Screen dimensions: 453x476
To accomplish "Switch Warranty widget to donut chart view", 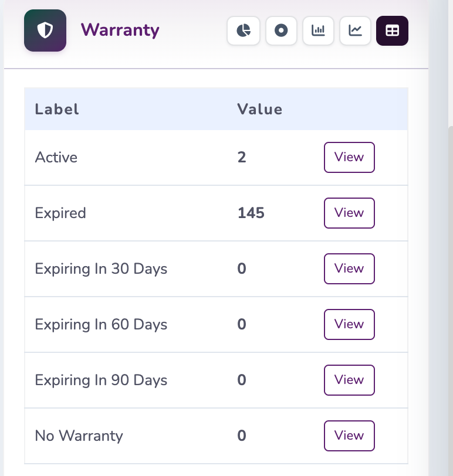I will click(x=281, y=30).
